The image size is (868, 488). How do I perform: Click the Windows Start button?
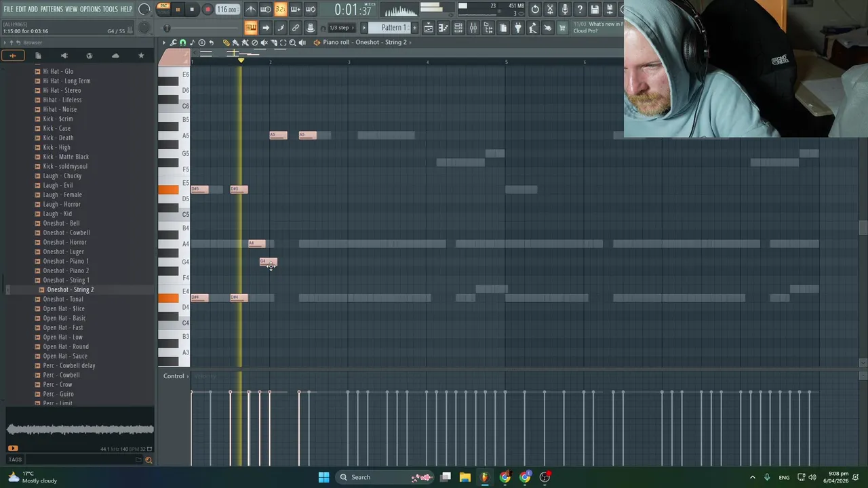(323, 477)
